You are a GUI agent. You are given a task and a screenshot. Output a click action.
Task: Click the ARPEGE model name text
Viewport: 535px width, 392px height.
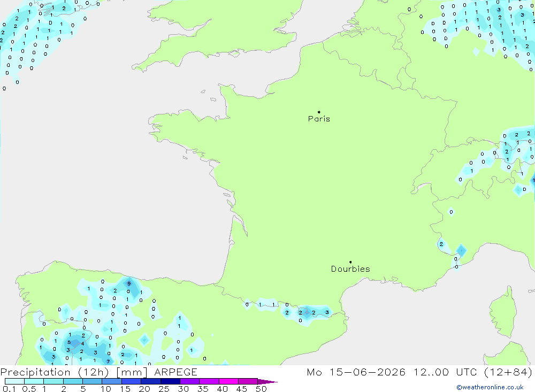pyautogui.click(x=175, y=372)
